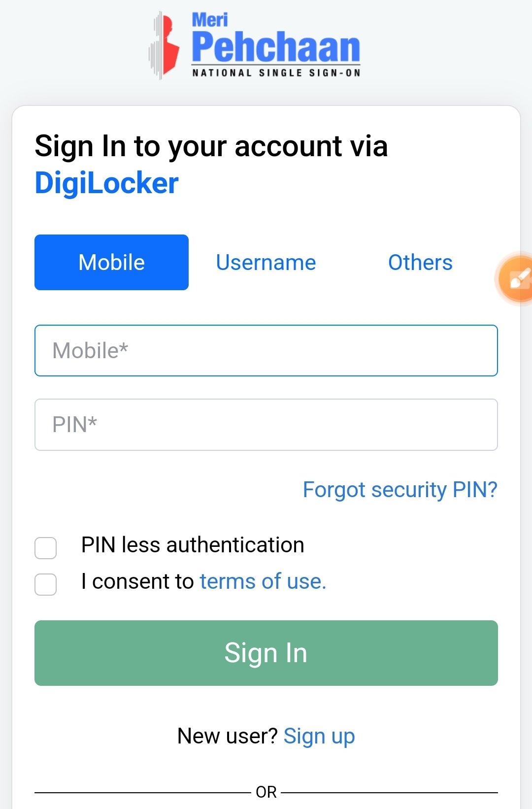
Task: Click the "I consent to" label text
Action: click(x=138, y=581)
